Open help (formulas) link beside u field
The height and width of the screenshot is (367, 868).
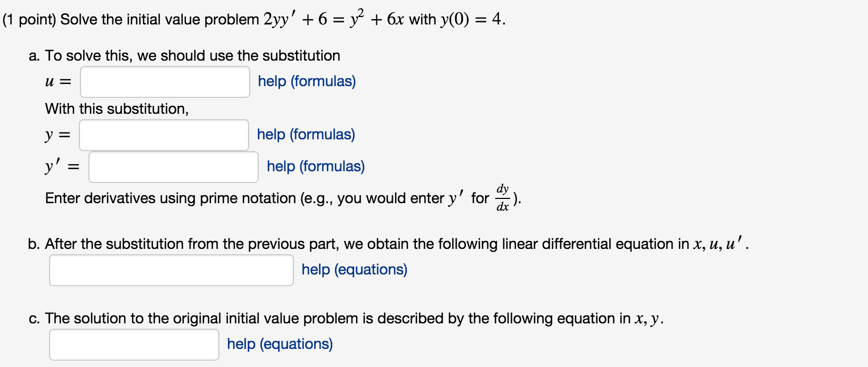307,81
